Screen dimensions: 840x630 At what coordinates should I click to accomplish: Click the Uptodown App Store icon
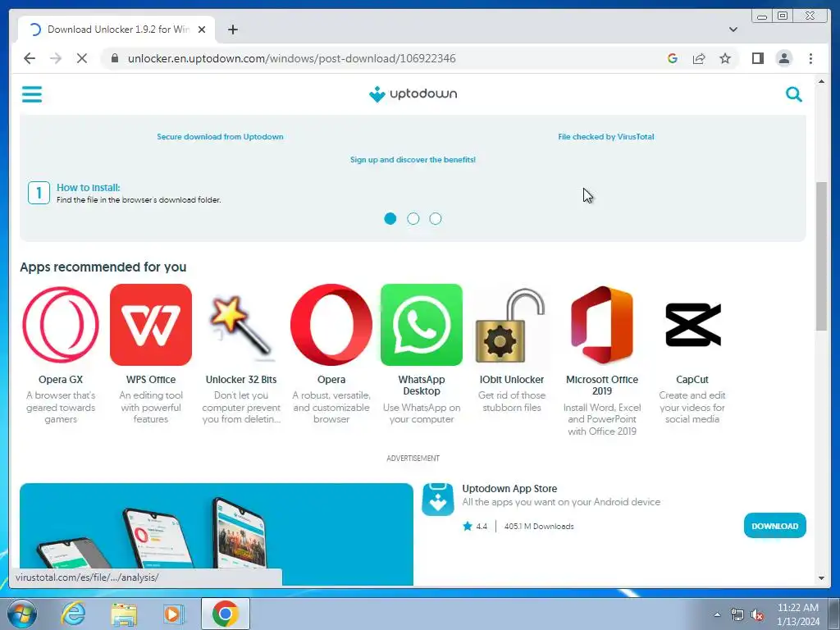[438, 500]
